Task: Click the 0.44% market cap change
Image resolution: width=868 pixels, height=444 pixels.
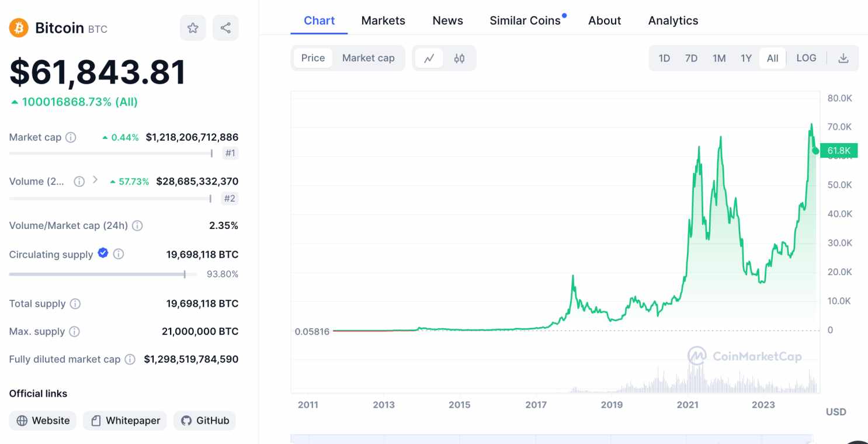Action: click(121, 138)
